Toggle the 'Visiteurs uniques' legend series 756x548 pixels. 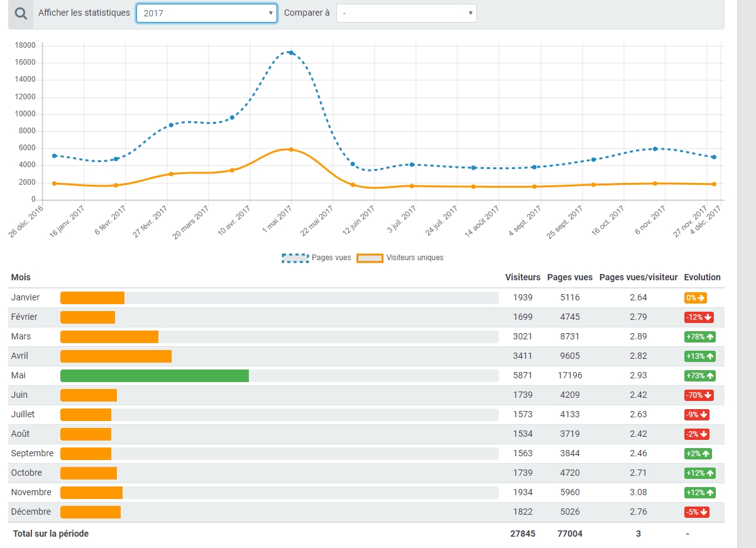coord(400,258)
